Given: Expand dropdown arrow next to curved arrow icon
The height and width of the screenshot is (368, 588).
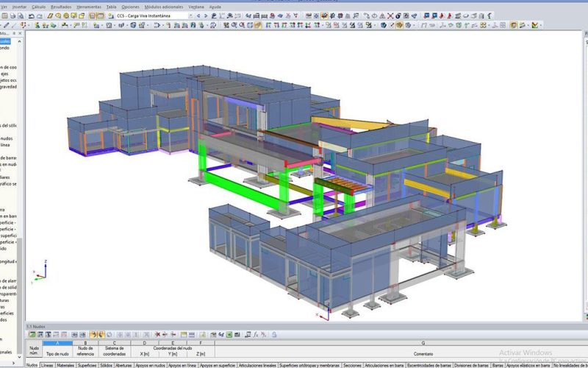Looking at the screenshot, I should coord(162,25).
